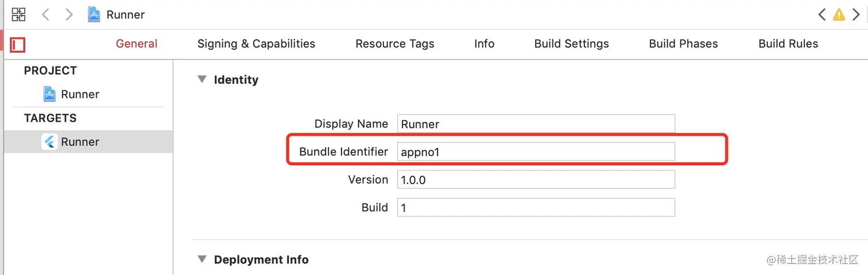Jump to previous issue arrow
This screenshot has height=275, width=868.
pyautogui.click(x=822, y=15)
